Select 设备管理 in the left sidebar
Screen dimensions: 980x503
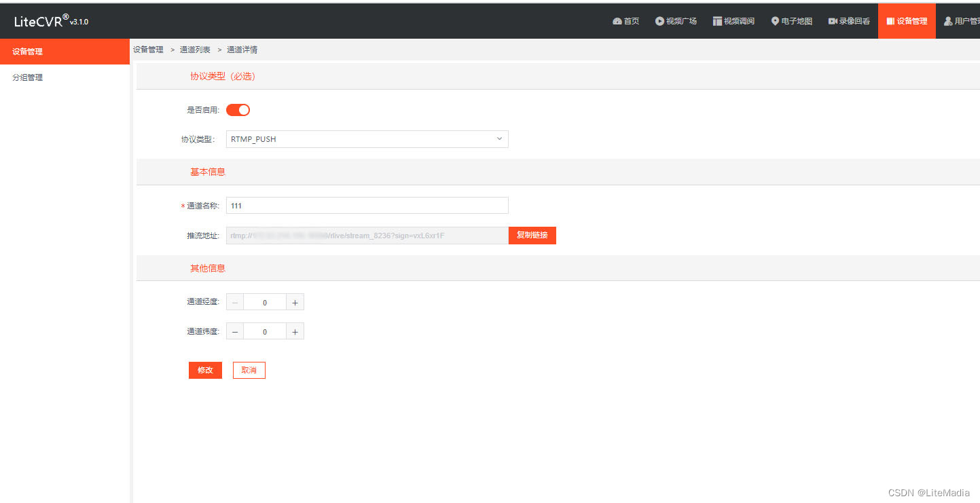tap(65, 52)
